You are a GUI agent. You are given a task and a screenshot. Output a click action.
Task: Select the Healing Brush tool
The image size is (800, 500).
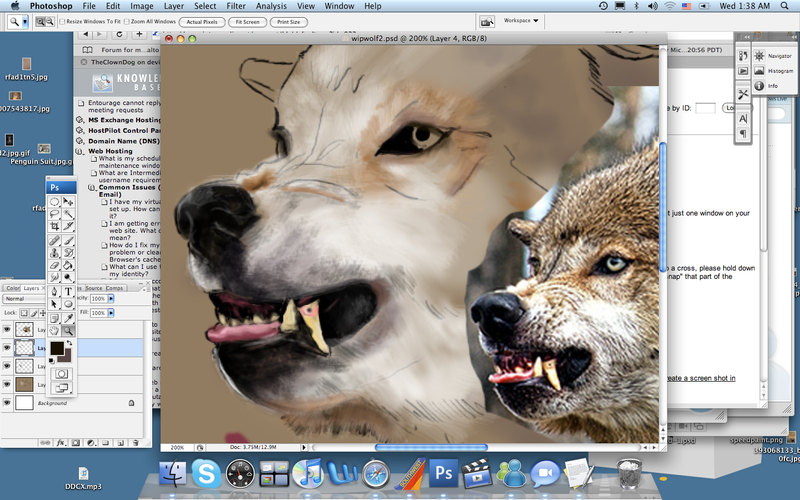click(x=55, y=240)
